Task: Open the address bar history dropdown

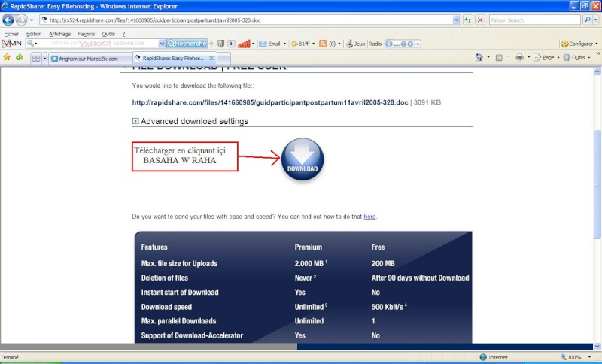Action: point(456,20)
